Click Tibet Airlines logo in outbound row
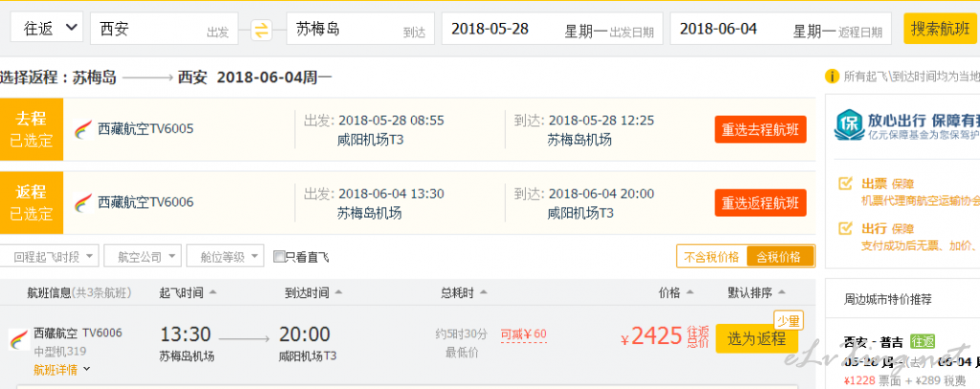Image resolution: width=980 pixels, height=389 pixels. [x=82, y=129]
